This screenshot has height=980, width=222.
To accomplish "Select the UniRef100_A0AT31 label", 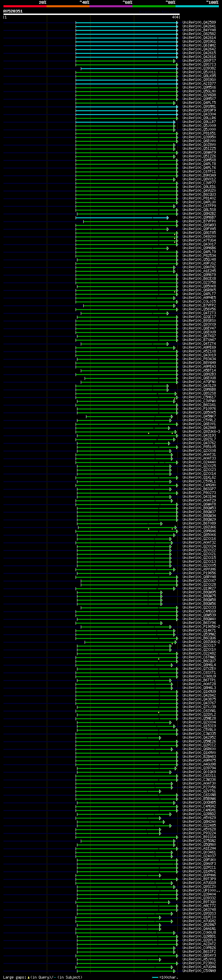I will click(199, 455).
